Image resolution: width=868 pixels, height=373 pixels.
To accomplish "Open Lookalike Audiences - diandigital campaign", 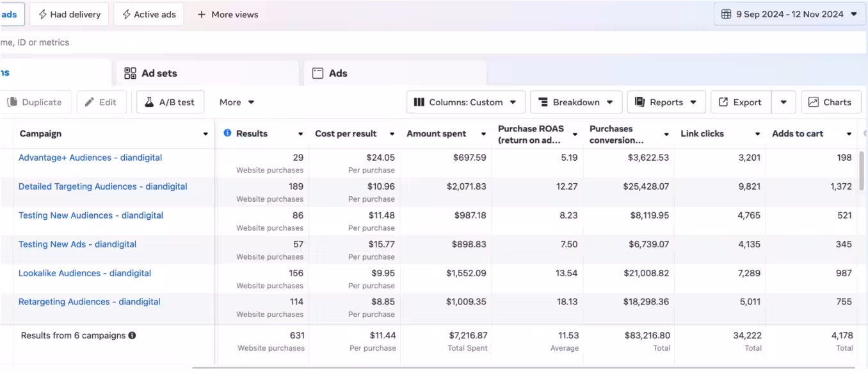I will coord(84,273).
